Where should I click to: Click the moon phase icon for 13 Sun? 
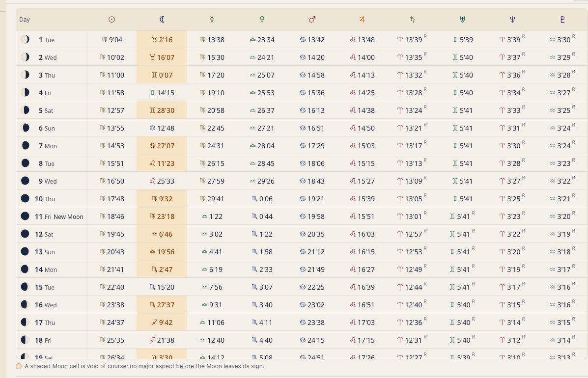[25, 251]
